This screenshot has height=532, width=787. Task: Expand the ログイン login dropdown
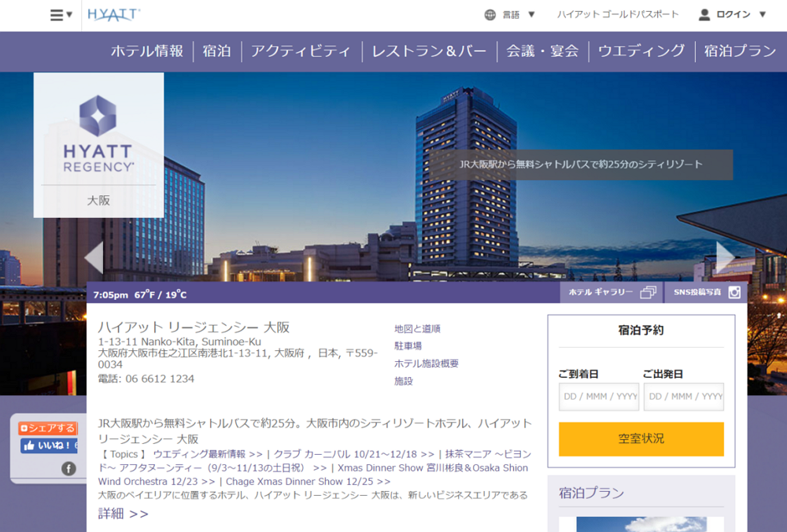[x=732, y=15]
